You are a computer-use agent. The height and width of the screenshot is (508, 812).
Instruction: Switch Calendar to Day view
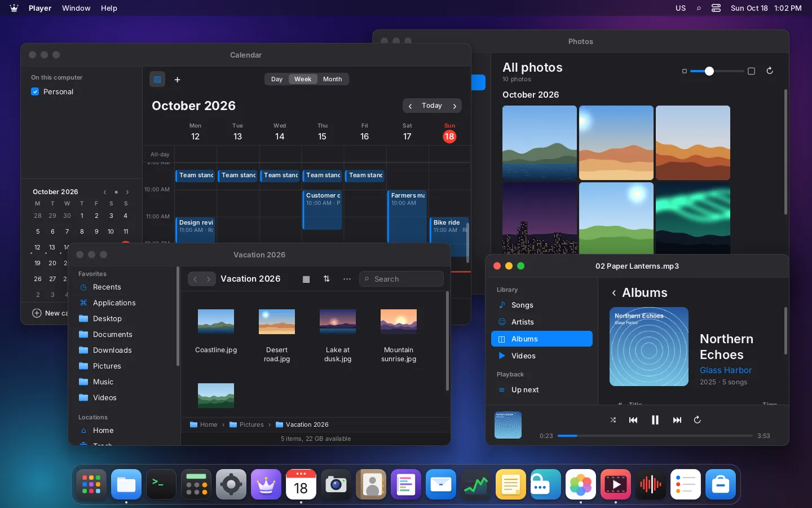pos(277,79)
